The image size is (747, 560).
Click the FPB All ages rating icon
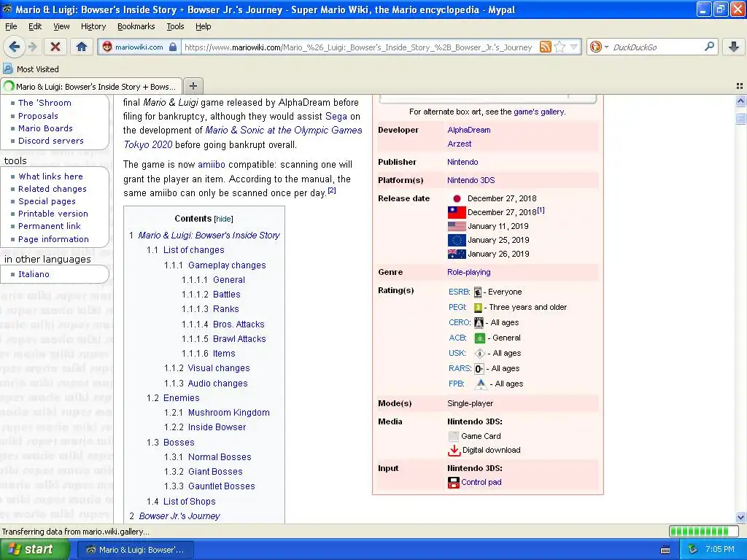(x=481, y=384)
